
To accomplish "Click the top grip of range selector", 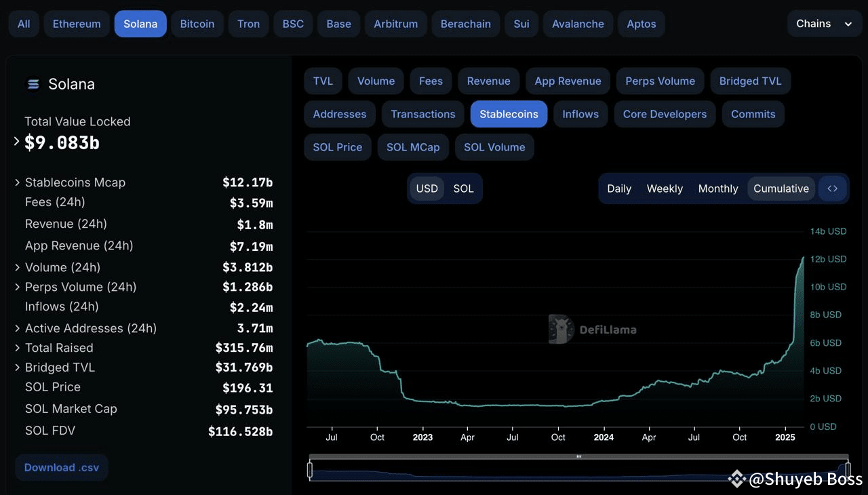I will 578,457.
